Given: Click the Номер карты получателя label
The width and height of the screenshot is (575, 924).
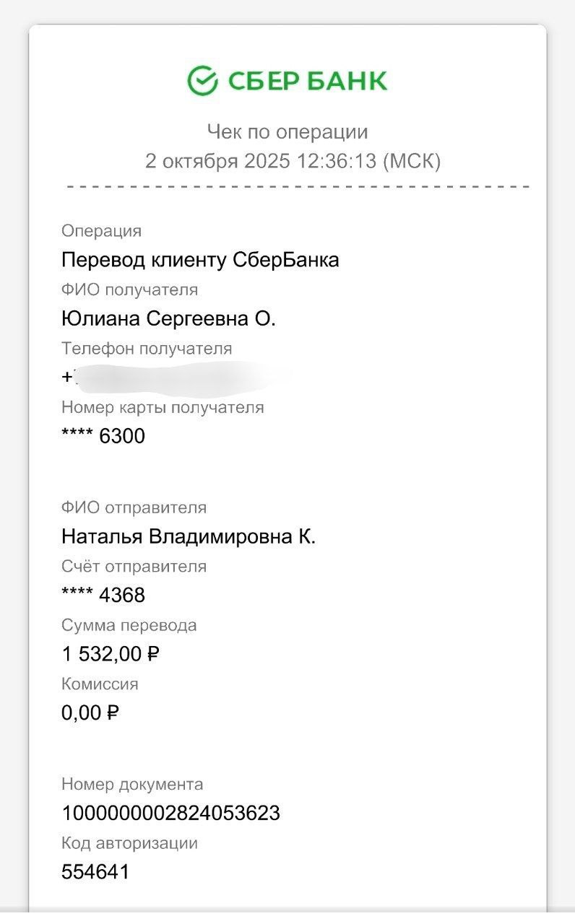Looking at the screenshot, I should pos(163,407).
